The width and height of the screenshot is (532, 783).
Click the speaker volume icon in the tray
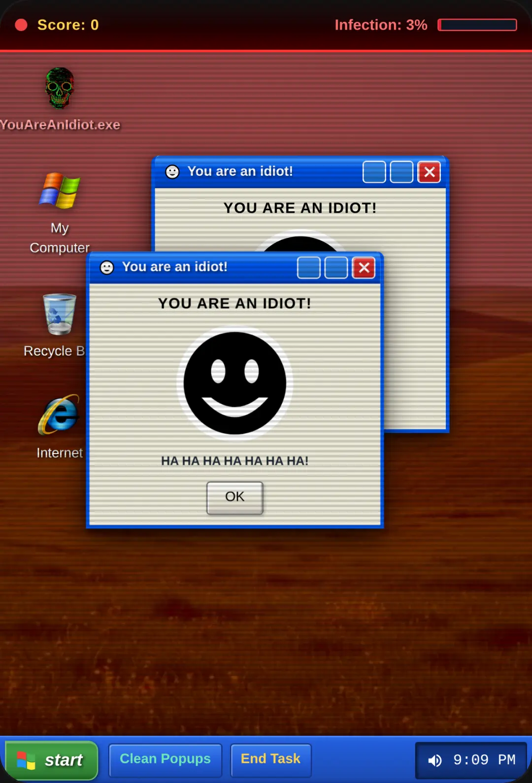click(x=434, y=760)
